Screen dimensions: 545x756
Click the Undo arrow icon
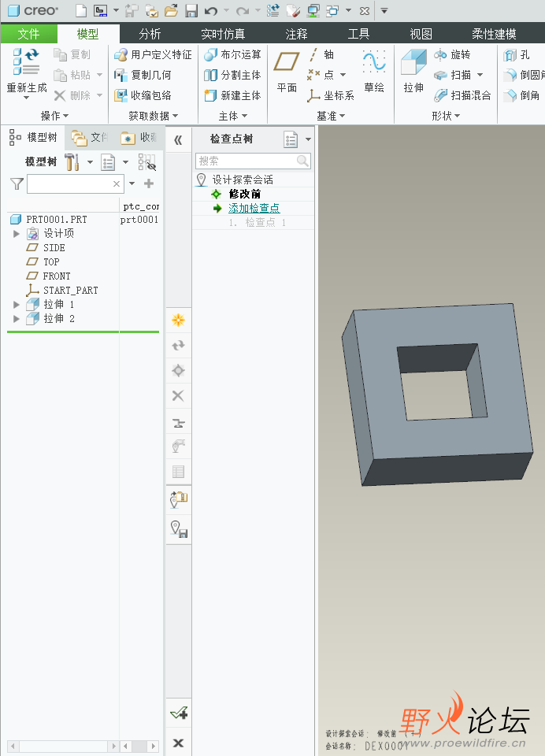click(x=211, y=10)
